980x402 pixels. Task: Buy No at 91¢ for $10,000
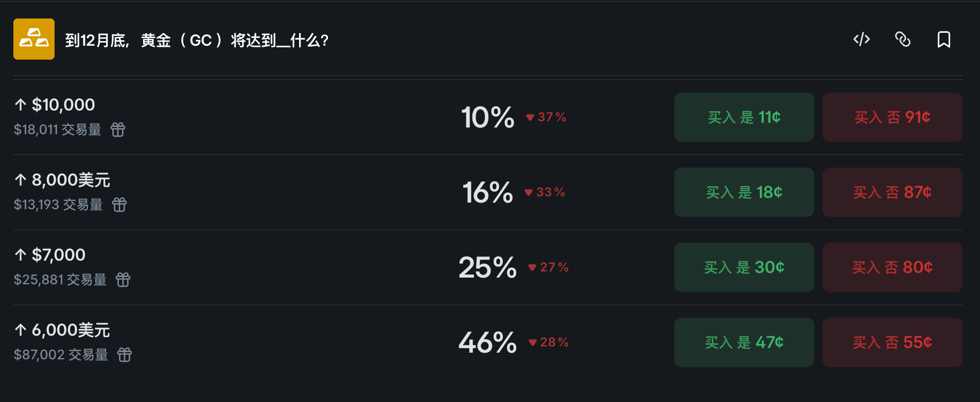click(x=892, y=117)
